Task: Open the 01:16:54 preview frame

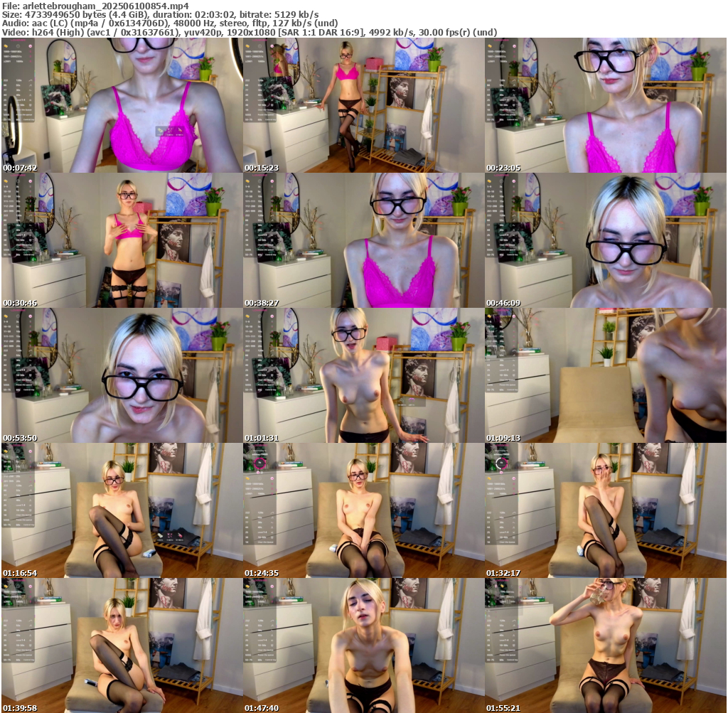Action: pos(122,510)
